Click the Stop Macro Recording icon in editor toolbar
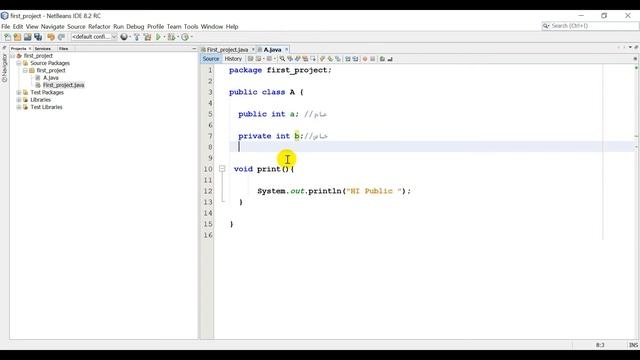This screenshot has height=360, width=640. click(x=373, y=59)
